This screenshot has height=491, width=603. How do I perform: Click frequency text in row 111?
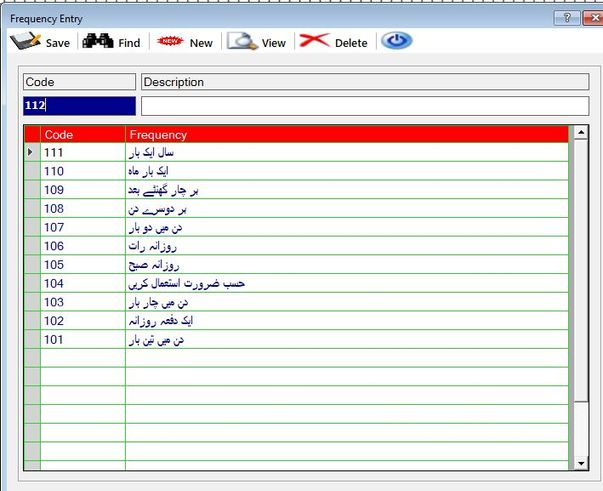pyautogui.click(x=151, y=153)
